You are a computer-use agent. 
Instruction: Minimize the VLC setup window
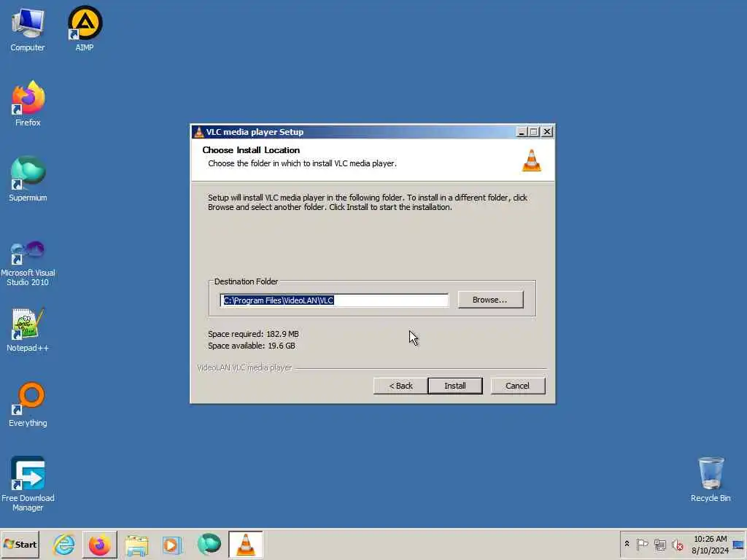pos(522,132)
